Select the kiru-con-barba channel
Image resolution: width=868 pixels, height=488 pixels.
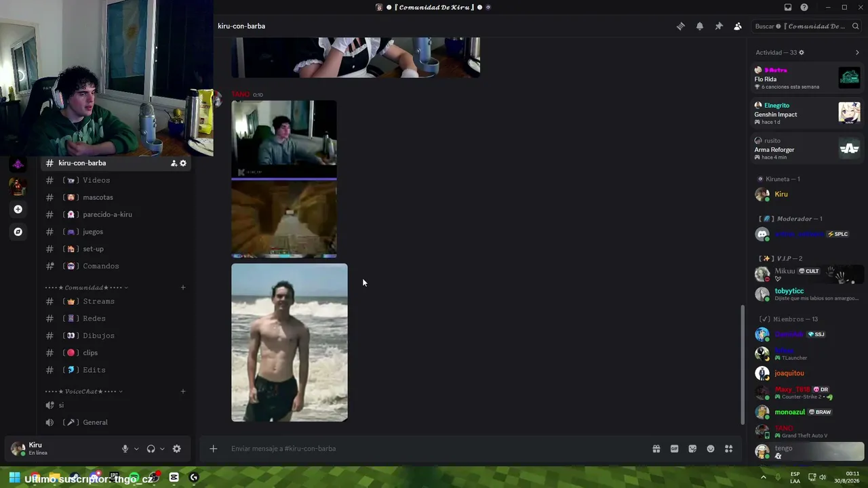115,163
